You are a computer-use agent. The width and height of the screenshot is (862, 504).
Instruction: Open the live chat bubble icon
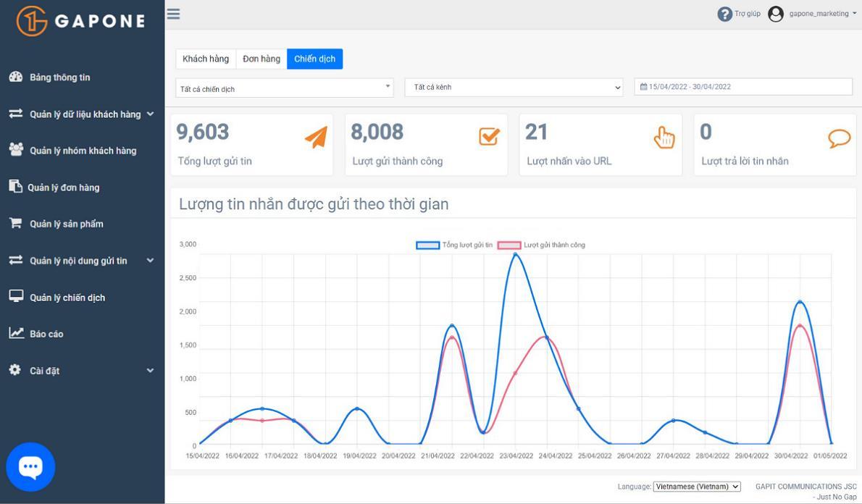pos(30,467)
